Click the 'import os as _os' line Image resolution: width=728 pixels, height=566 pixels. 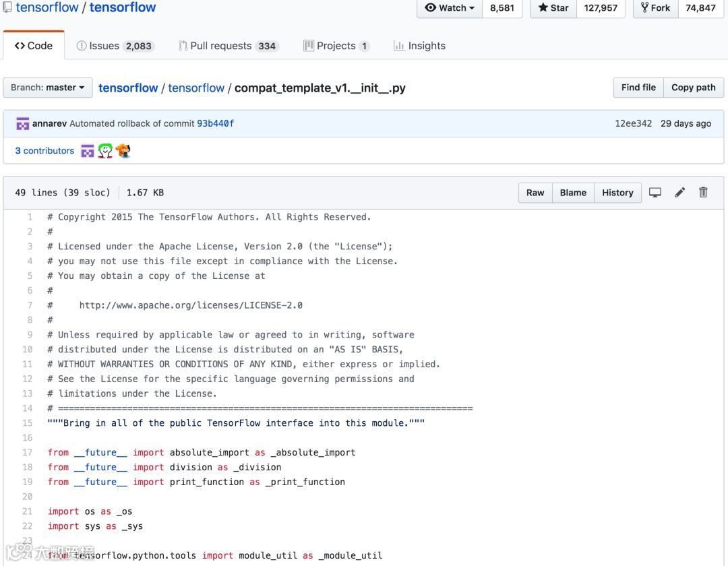point(90,511)
